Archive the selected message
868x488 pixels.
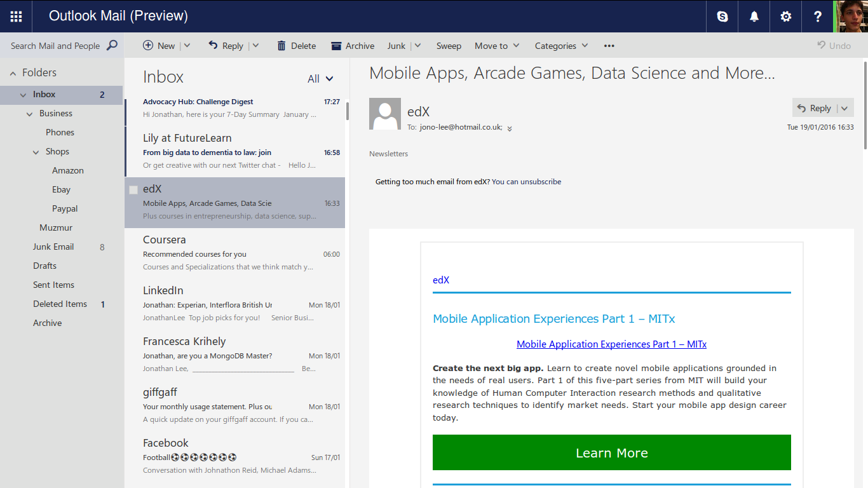(353, 46)
